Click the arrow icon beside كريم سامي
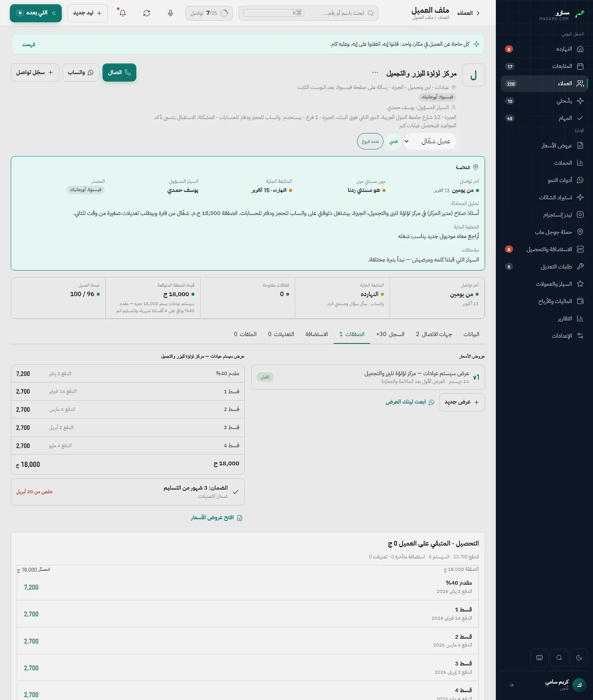This screenshot has height=700, width=593. point(511,685)
